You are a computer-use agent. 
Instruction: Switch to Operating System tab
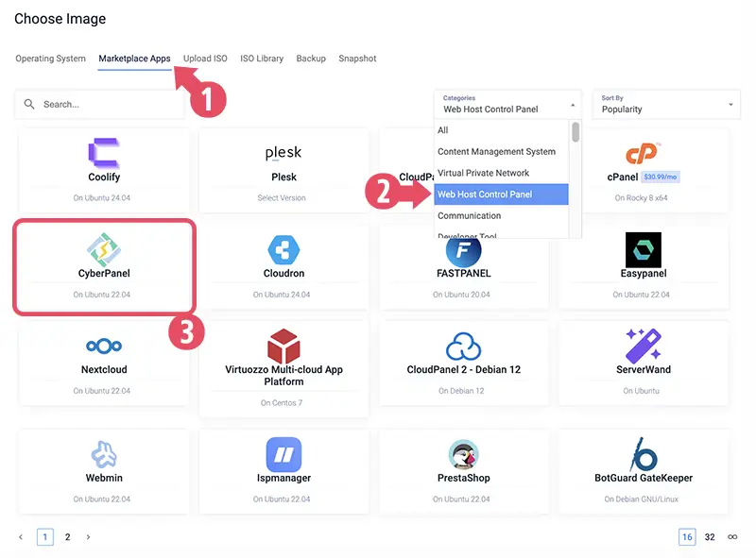pyautogui.click(x=51, y=59)
